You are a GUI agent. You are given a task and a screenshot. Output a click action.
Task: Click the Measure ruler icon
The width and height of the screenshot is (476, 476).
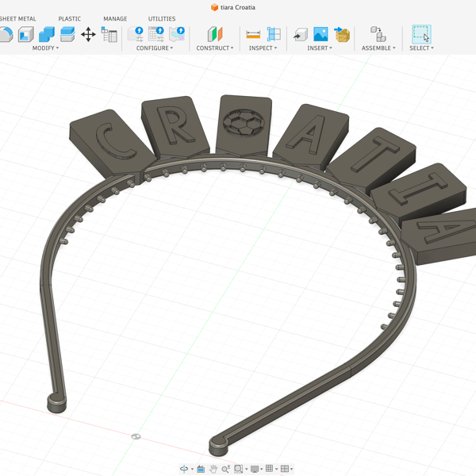(x=253, y=34)
